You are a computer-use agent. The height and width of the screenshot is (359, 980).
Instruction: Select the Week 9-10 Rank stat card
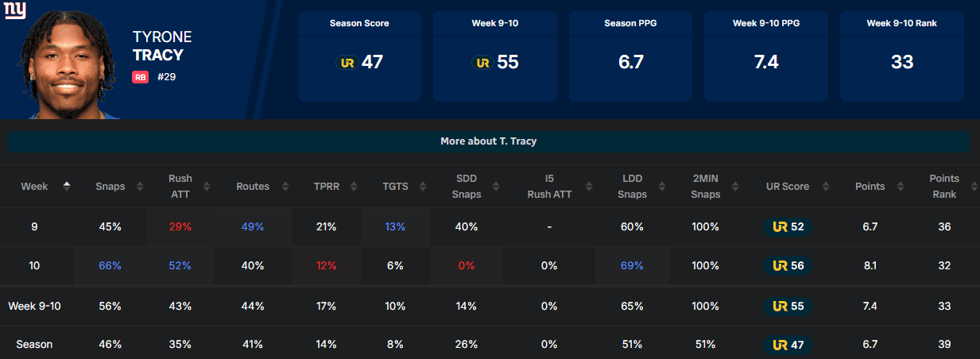click(x=901, y=56)
